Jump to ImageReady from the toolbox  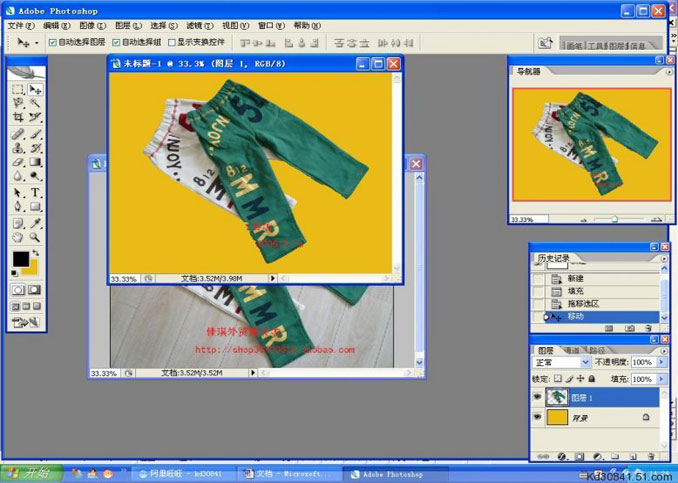pos(26,322)
